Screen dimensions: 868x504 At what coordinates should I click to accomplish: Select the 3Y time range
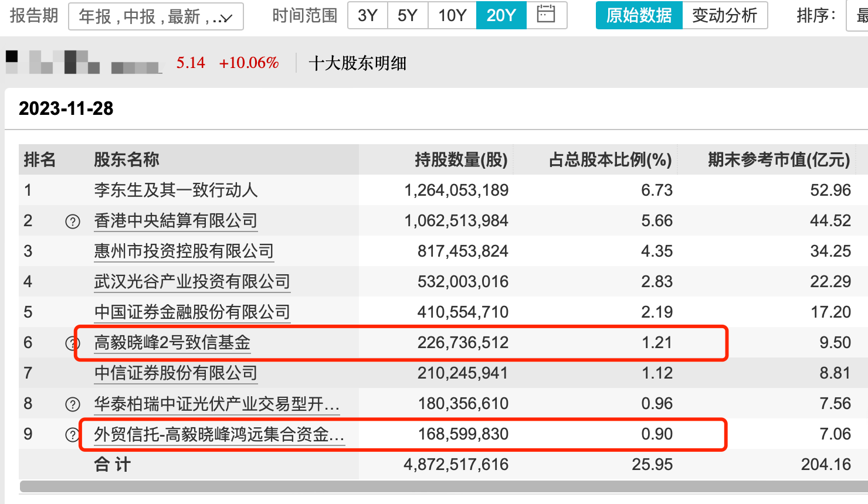coord(368,15)
